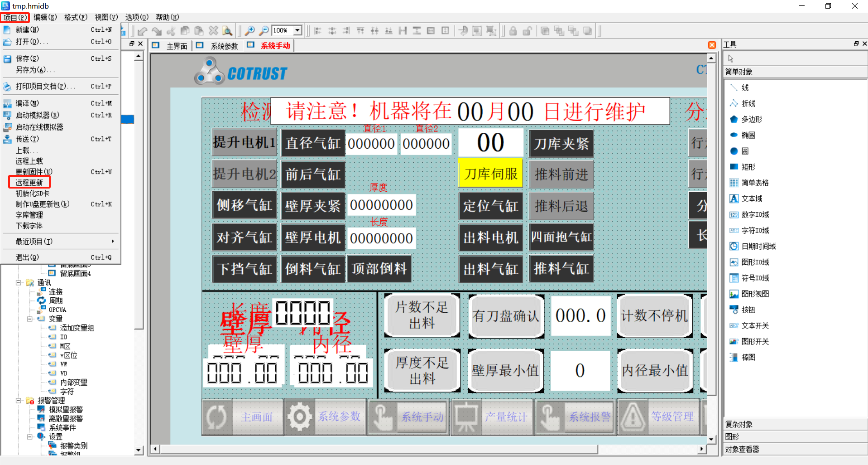
Task: Click the bring to front layer icon
Action: coord(545,31)
